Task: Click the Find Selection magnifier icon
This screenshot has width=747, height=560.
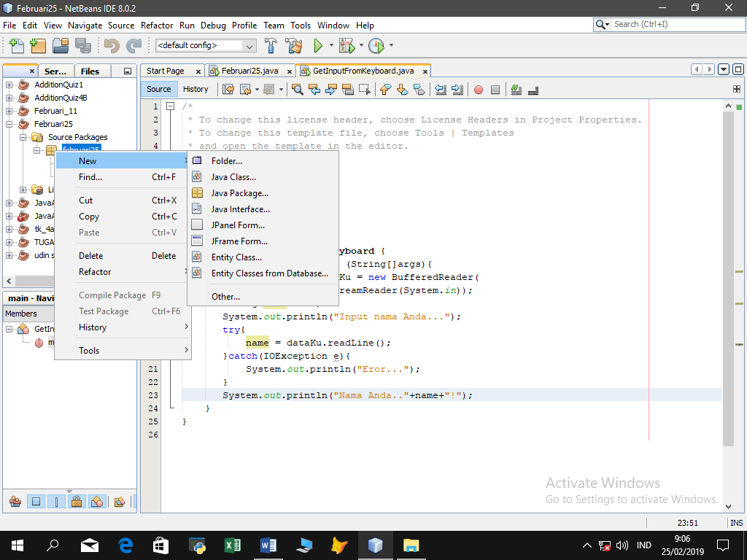Action: click(x=298, y=90)
